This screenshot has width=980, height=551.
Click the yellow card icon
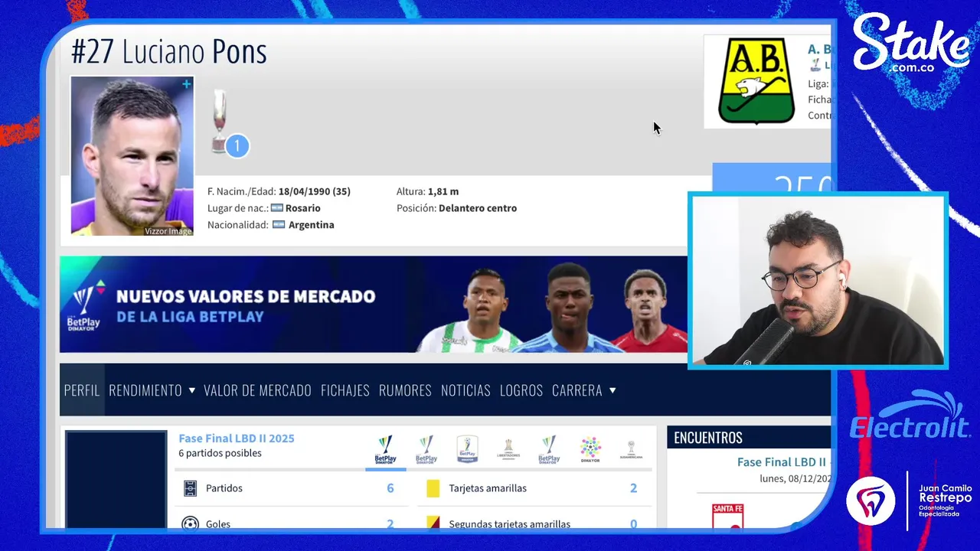(433, 488)
